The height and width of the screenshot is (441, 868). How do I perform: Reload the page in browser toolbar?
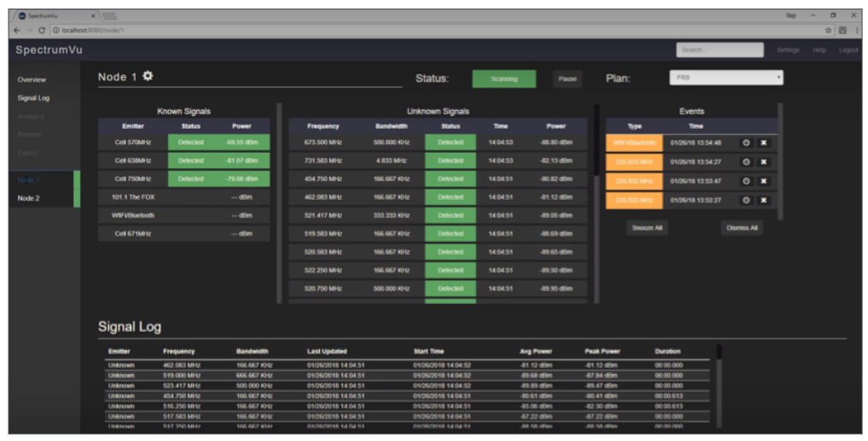[x=43, y=30]
